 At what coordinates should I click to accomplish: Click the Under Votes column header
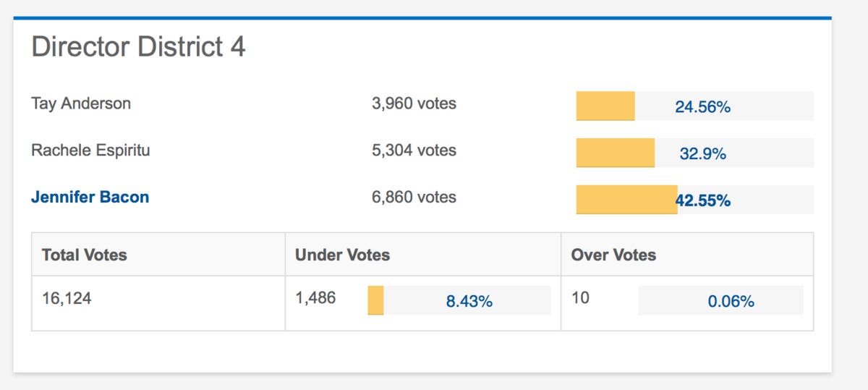342,255
